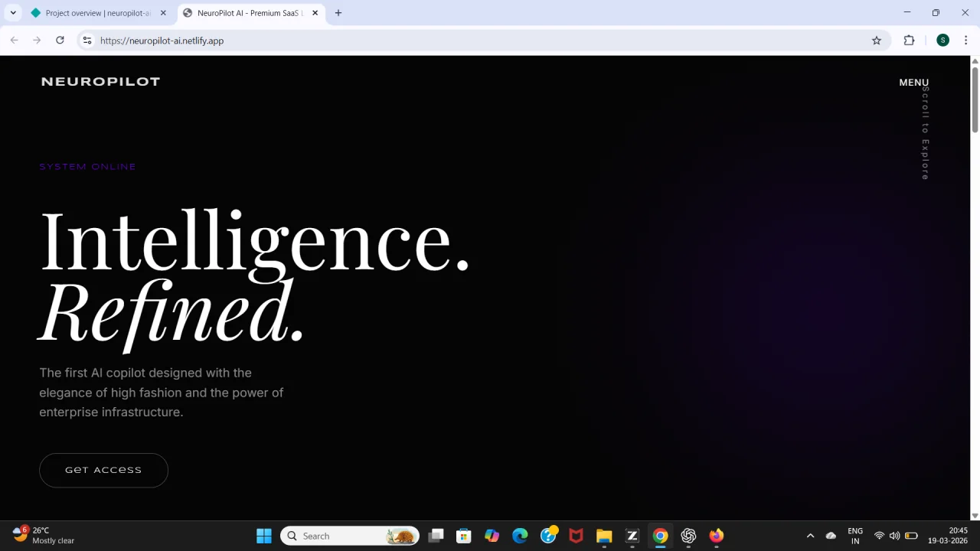
Task: Open the Zed editor taskbar icon
Action: 632,536
